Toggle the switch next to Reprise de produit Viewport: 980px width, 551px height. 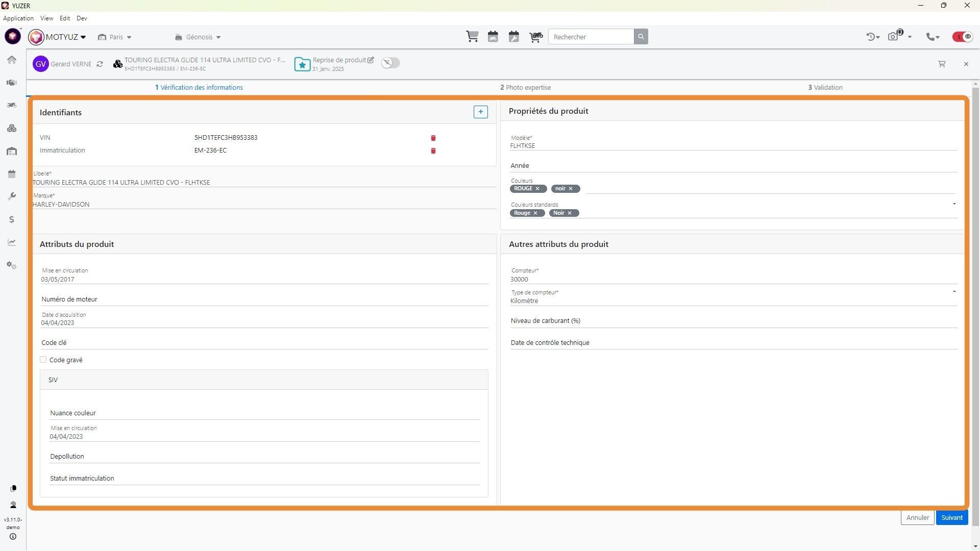point(390,63)
